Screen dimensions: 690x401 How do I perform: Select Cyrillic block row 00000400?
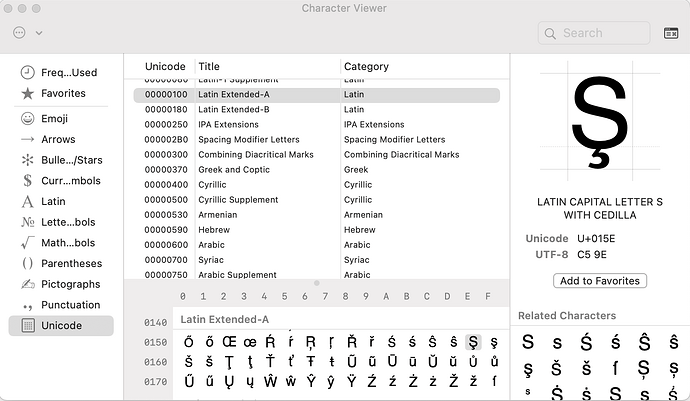point(316,184)
